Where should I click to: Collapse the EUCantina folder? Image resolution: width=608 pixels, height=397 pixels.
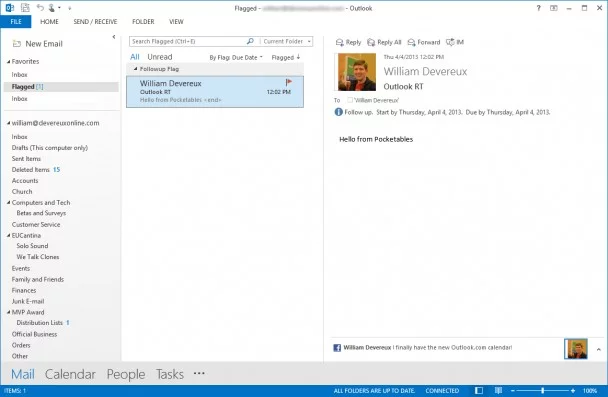pos(8,235)
